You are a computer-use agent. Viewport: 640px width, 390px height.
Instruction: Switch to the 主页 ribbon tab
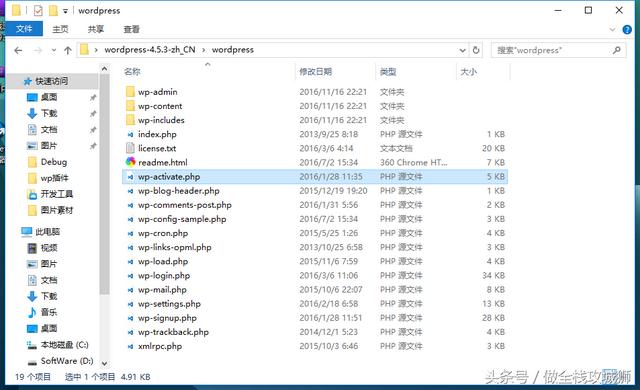coord(60,29)
